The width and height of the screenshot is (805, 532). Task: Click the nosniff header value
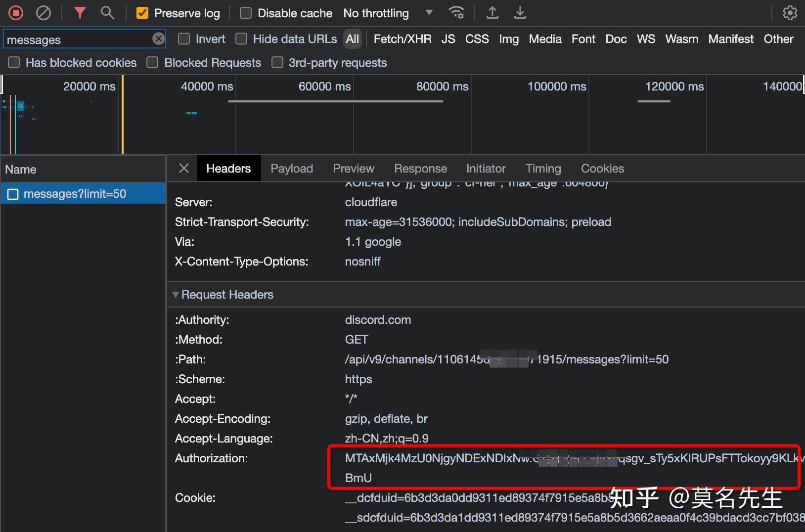[362, 262]
